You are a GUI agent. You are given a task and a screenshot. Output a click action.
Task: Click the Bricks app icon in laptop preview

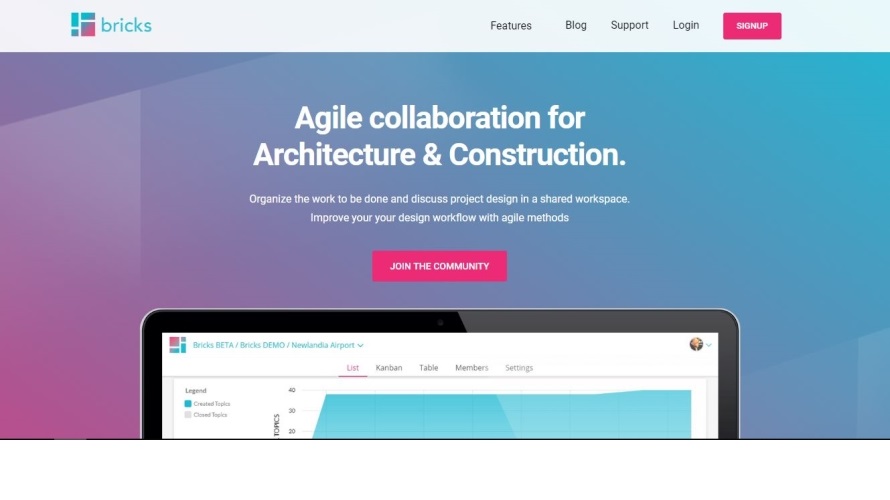point(177,345)
